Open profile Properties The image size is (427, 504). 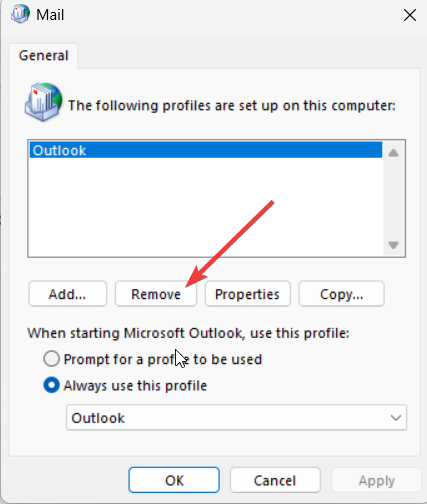click(x=248, y=294)
